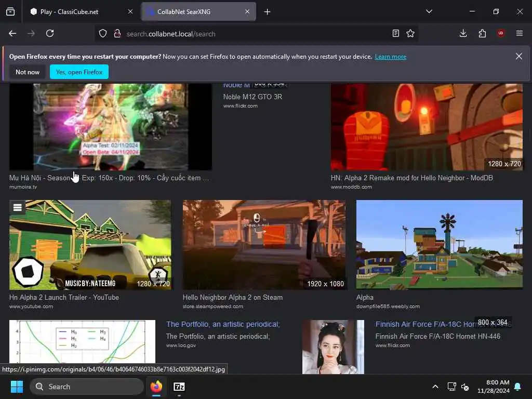The image size is (532, 399).
Task: View site security padlock information
Action: click(117, 33)
